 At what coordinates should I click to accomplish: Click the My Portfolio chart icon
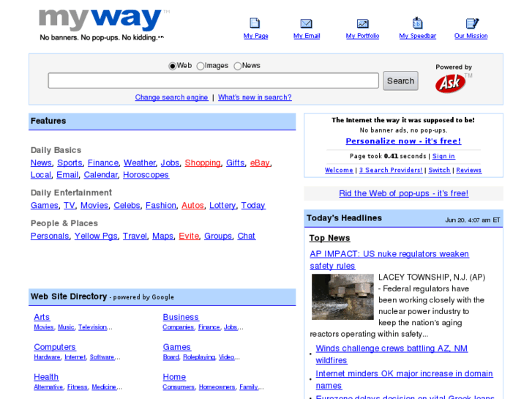click(x=363, y=23)
